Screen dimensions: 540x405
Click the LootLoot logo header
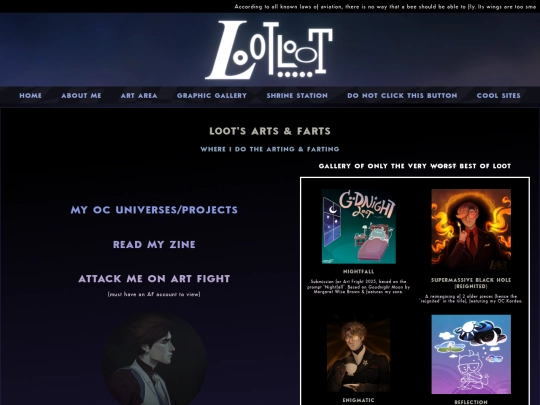(269, 50)
